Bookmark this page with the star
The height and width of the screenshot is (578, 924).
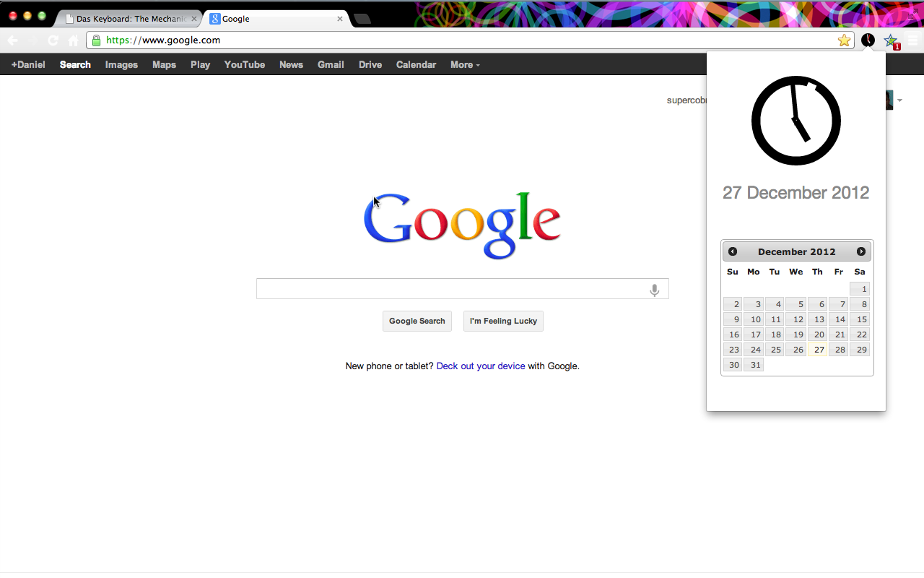click(844, 40)
